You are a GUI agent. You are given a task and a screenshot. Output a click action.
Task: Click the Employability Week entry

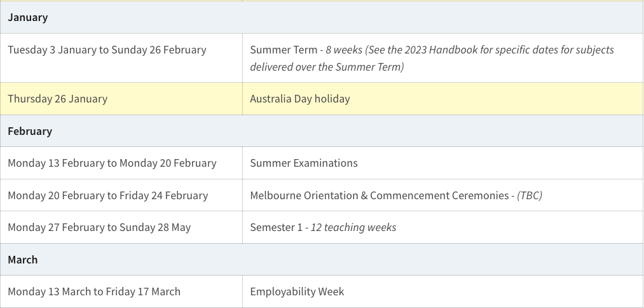click(x=297, y=291)
